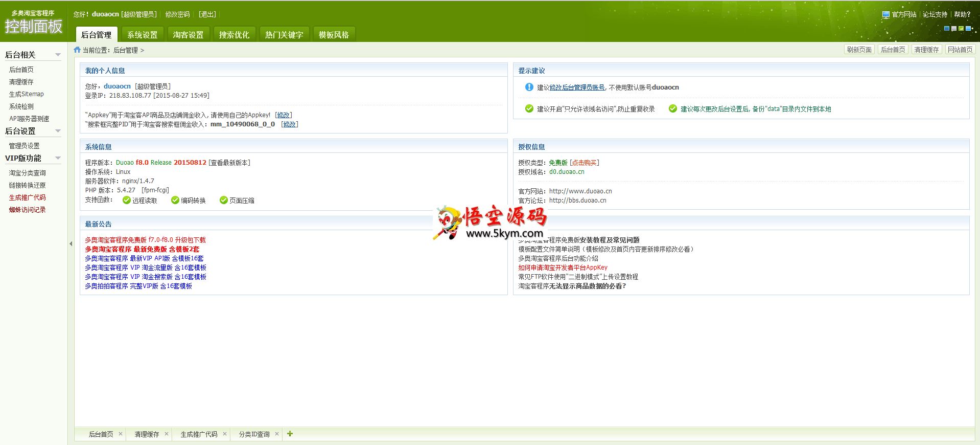This screenshot has width=980, height=445.
Task: Open 后台首页 in the sidebar
Action: (21, 70)
